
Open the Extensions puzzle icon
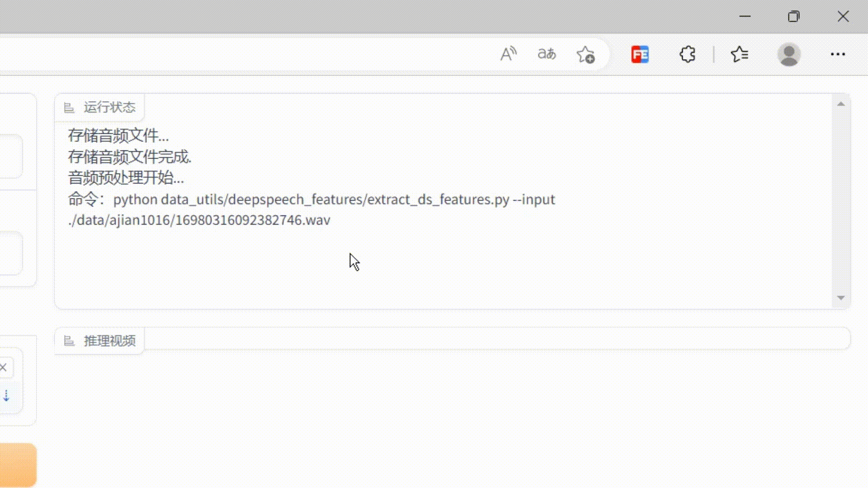tap(687, 55)
